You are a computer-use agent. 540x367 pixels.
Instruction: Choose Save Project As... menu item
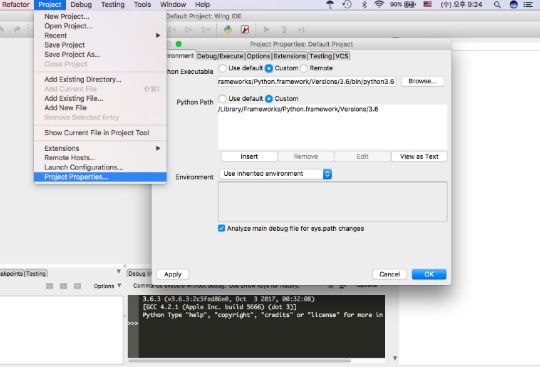pos(100,54)
